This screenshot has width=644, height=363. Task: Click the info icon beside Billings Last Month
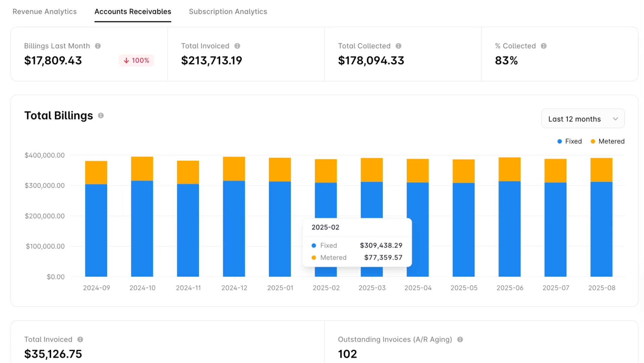98,46
